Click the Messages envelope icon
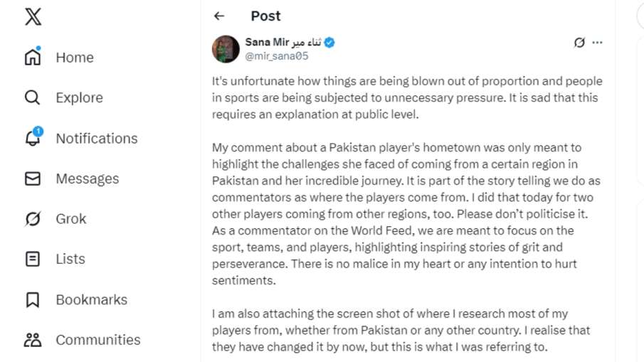Image resolution: width=644 pixels, height=362 pixels. point(33,179)
